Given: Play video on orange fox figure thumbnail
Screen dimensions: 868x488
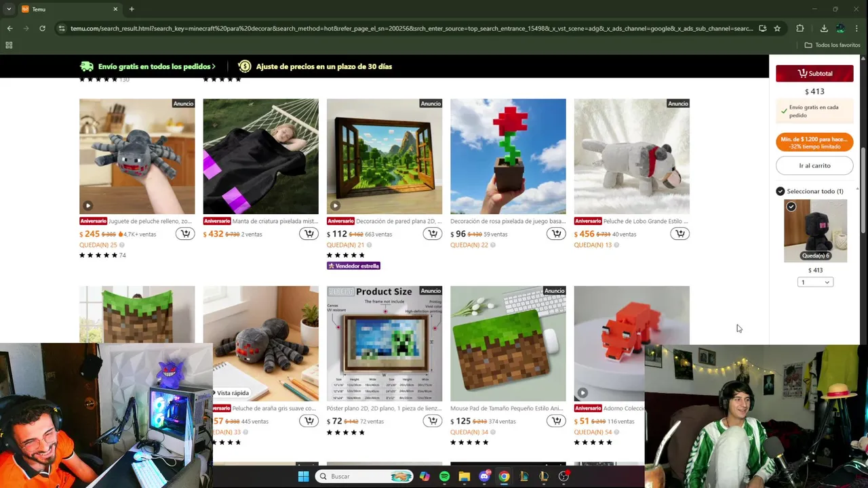Looking at the screenshot, I should click(x=583, y=392).
